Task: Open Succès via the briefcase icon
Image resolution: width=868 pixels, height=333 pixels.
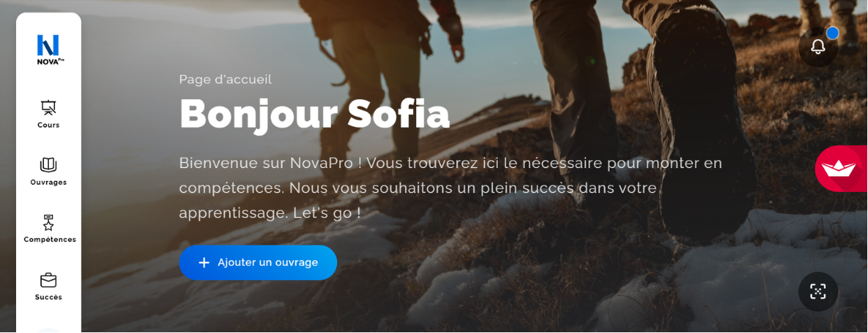Action: 49,280
